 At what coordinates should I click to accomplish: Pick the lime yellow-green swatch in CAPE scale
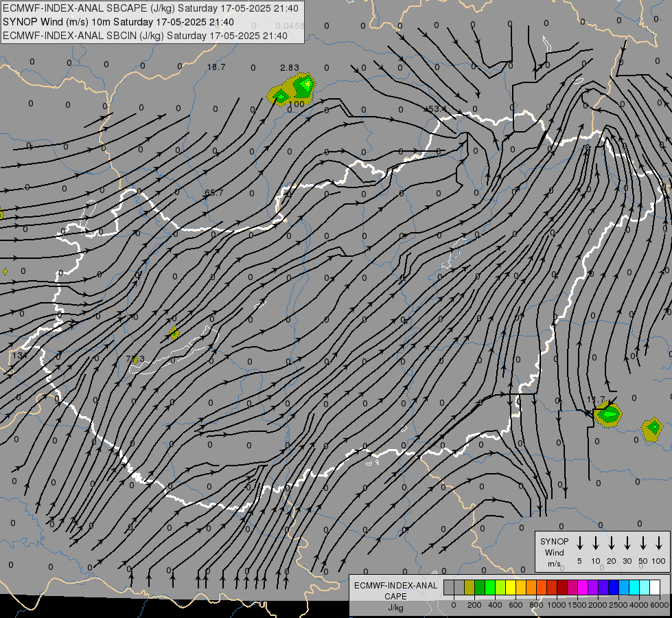500,587
